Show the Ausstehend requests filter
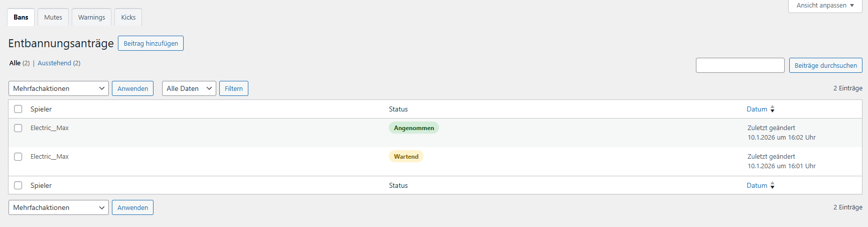 pyautogui.click(x=54, y=63)
